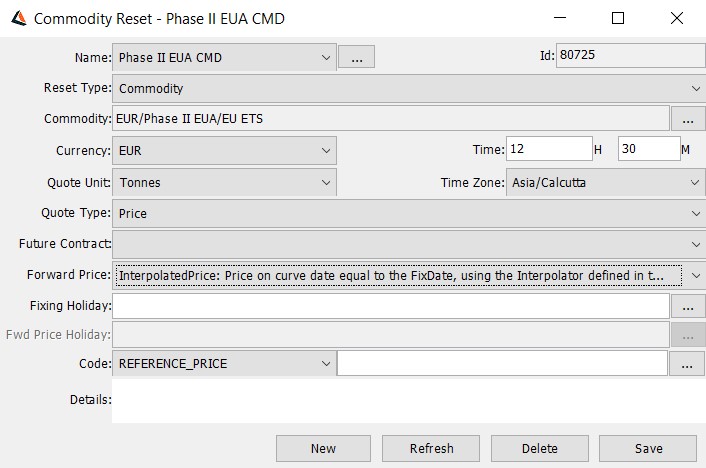Save the commodity reset
This screenshot has height=468, width=706.
tap(648, 449)
